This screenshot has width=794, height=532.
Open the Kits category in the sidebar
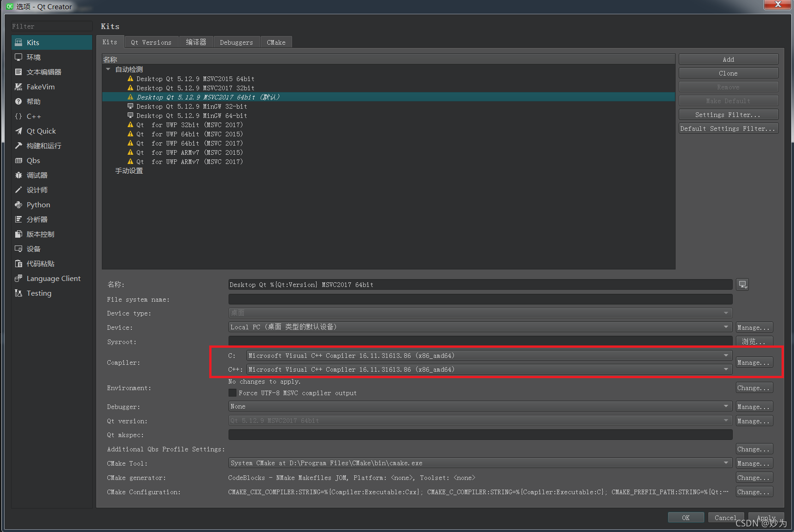[52, 42]
